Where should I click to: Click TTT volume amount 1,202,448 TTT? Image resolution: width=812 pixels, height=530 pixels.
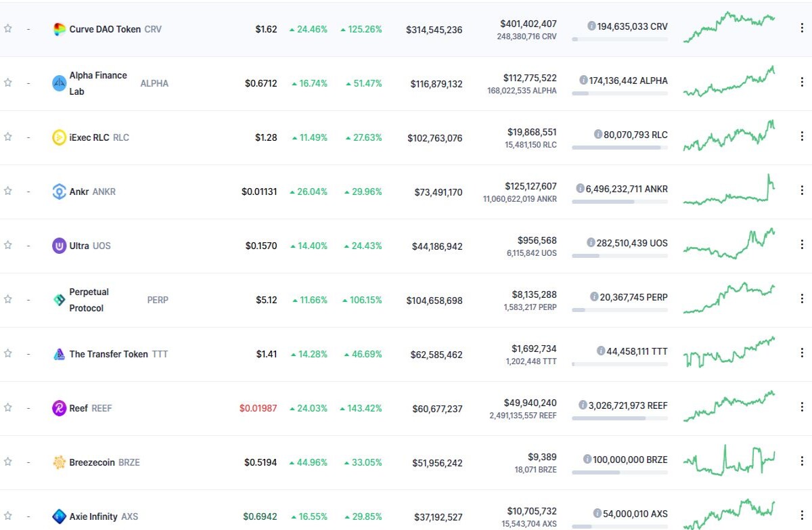click(531, 361)
